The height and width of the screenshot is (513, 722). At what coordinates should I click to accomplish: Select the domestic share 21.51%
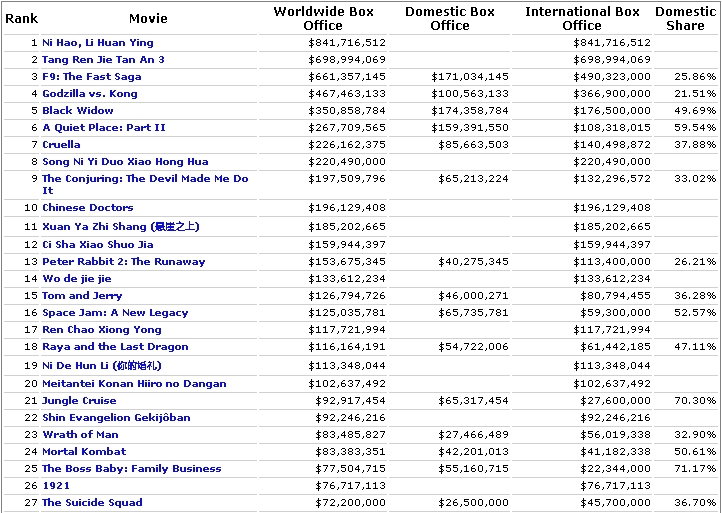(695, 94)
